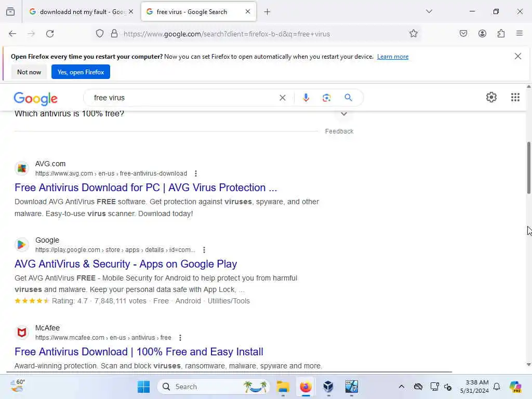532x399 pixels.
Task: Click the OneDrive cloud tray icon
Action: (418, 387)
